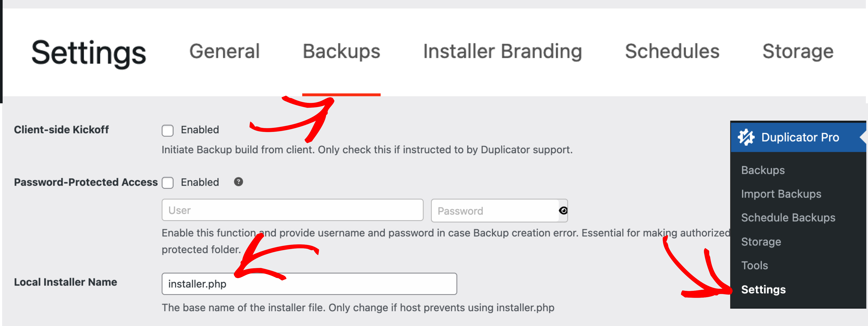
Task: Open Import Backups in sidebar menu
Action: 781,194
